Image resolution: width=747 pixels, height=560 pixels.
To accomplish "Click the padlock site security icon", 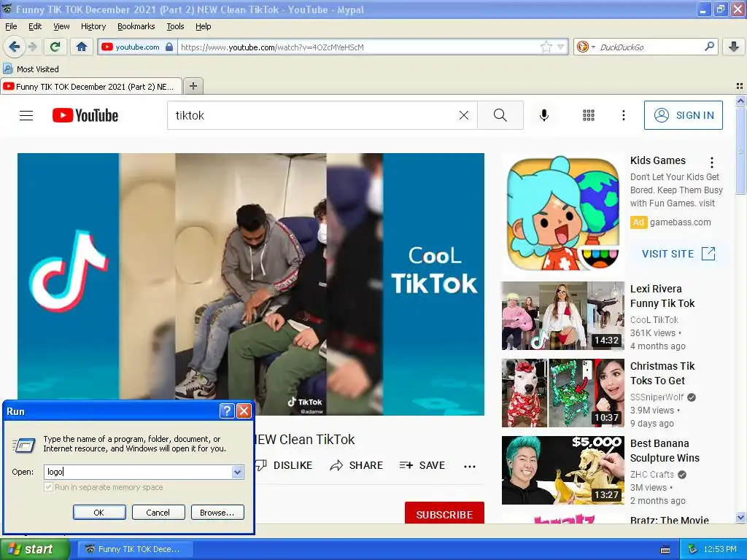I will (169, 47).
